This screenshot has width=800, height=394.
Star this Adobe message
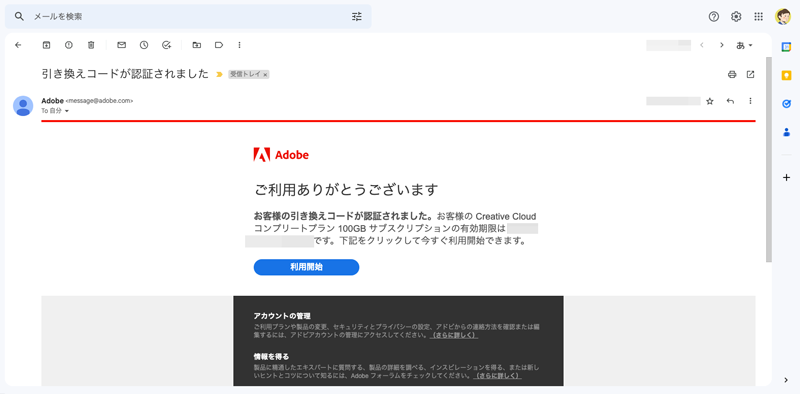[x=710, y=101]
